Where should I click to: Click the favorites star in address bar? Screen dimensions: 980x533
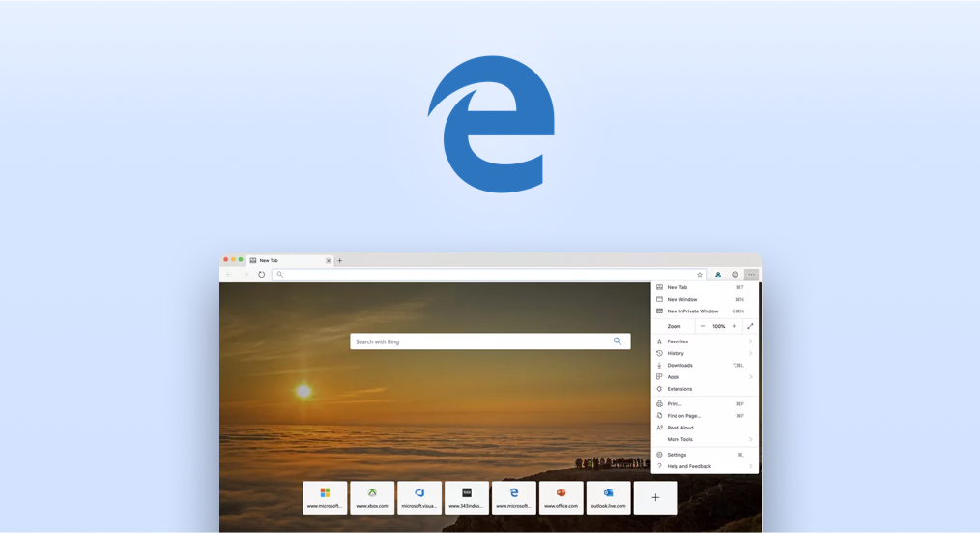click(x=700, y=275)
